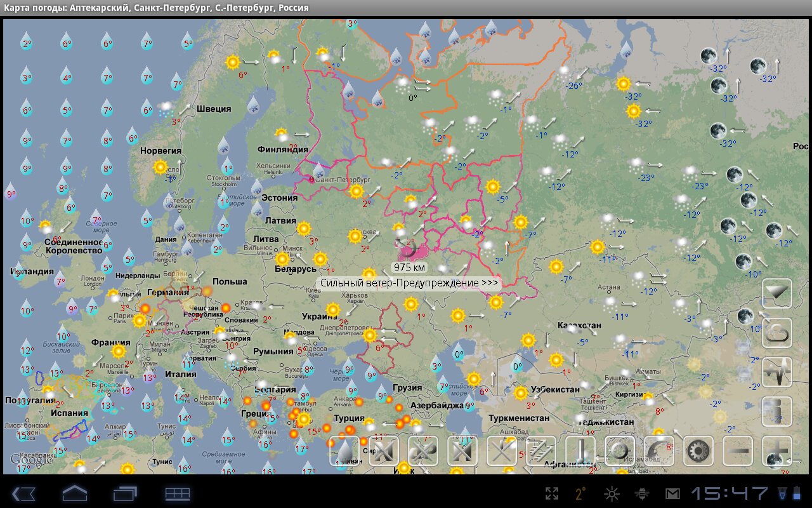
Task: Click the cloud icon button on right
Action: pos(777,333)
